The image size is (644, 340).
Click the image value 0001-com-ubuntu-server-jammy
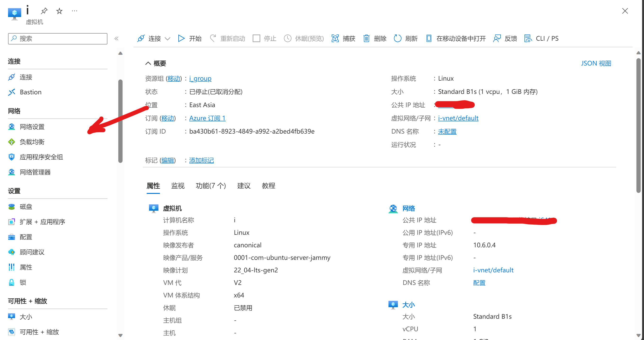282,257
